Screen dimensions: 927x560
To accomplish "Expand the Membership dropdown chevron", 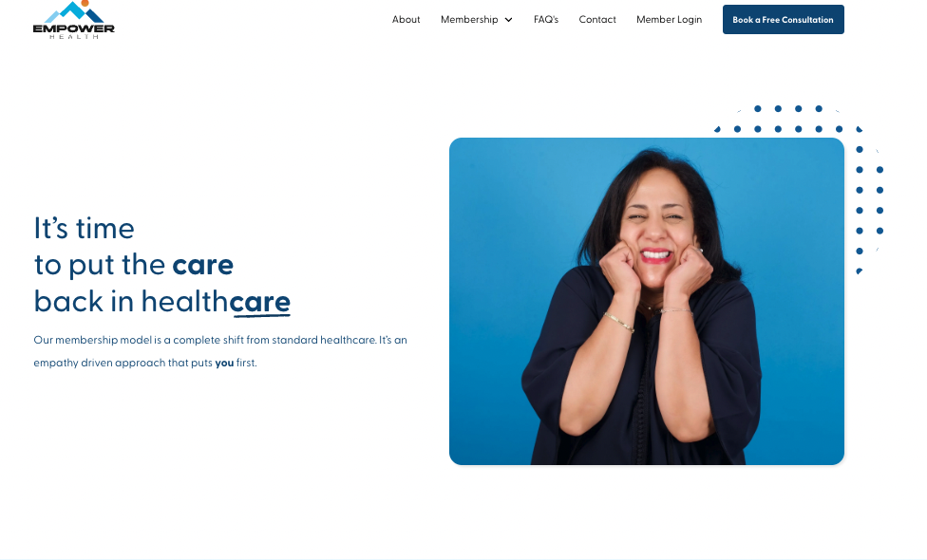I will click(x=508, y=20).
